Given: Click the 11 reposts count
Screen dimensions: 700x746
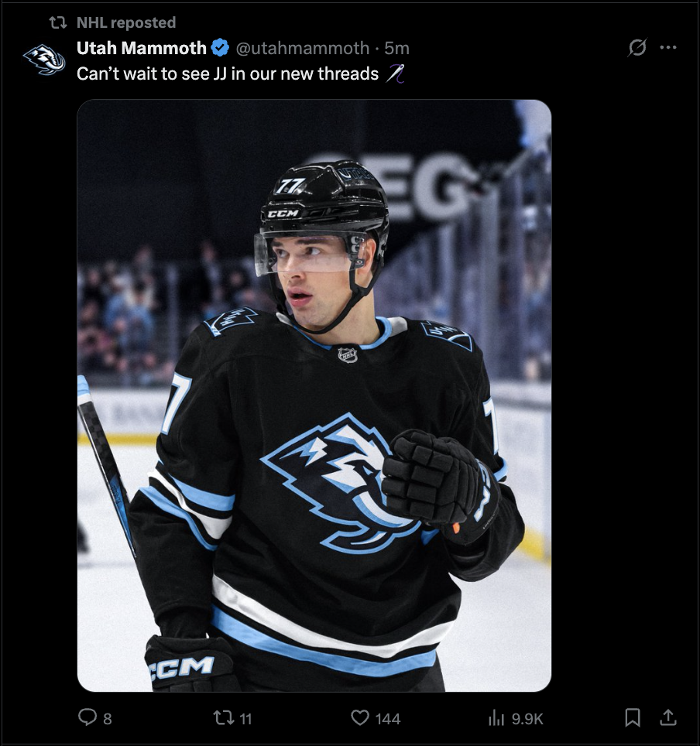Looking at the screenshot, I should [x=245, y=718].
